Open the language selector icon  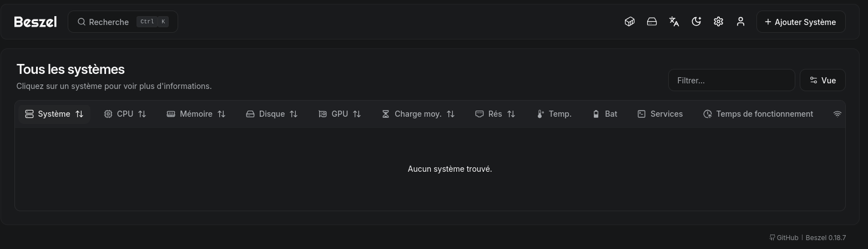point(674,22)
